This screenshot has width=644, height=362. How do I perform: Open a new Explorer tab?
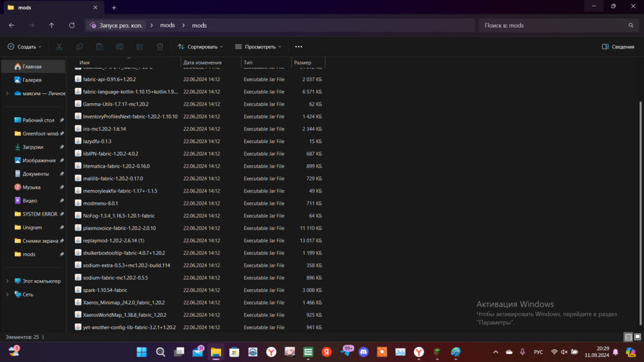click(114, 7)
